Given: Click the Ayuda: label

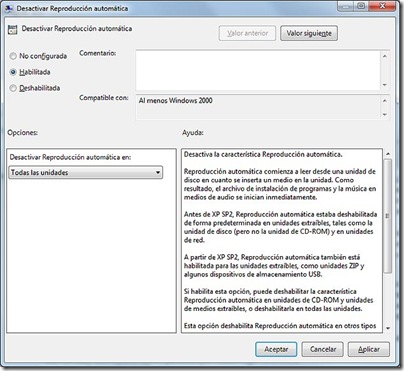Looking at the screenshot, I should [x=193, y=132].
